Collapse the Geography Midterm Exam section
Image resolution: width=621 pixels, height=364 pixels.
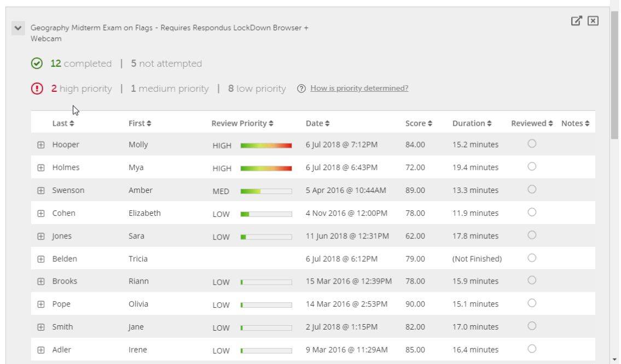coord(18,28)
